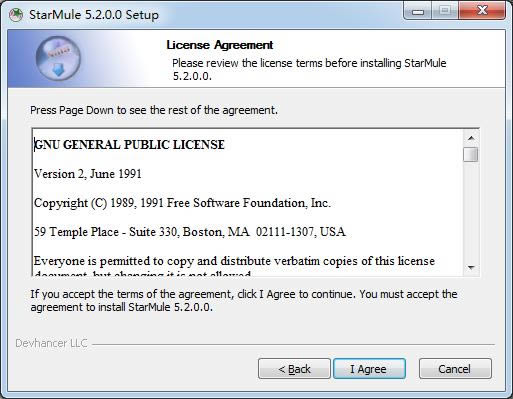The width and height of the screenshot is (513, 399).
Task: Click the 'Everyone is permitted to copy' line
Action: [x=234, y=261]
